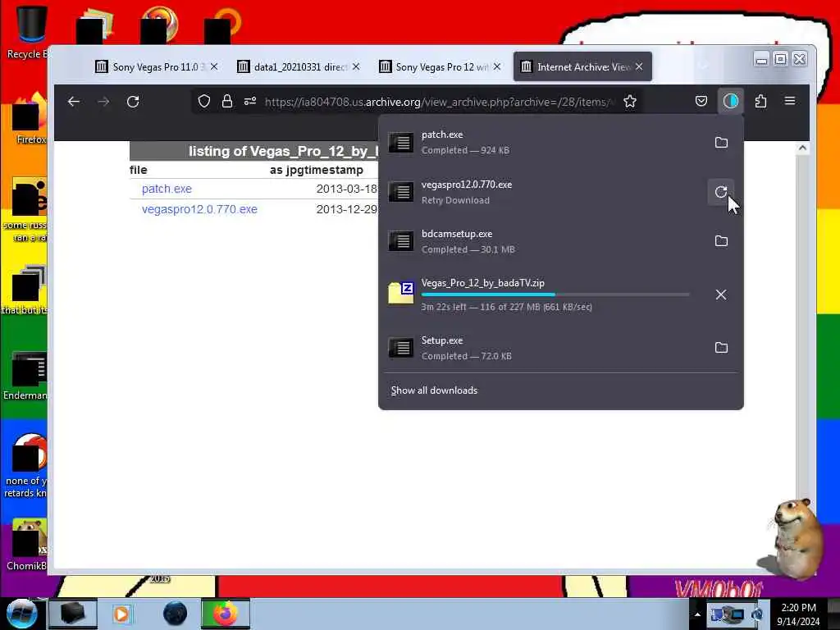Toggle the downloads panel button
840x630 pixels.
tap(731, 101)
